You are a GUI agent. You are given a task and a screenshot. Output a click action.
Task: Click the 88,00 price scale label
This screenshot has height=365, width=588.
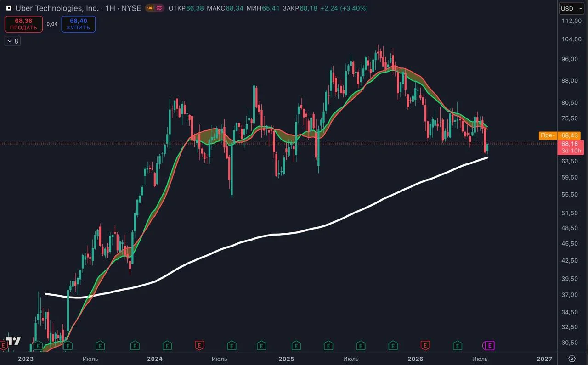(x=570, y=80)
